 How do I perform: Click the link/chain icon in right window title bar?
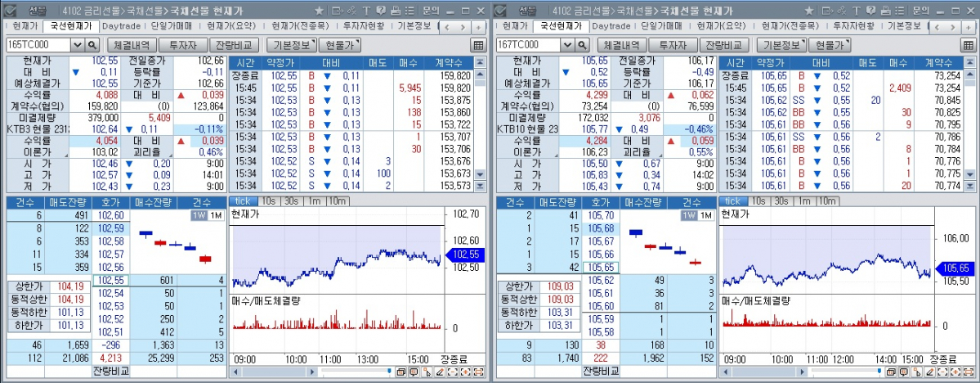tap(841, 11)
